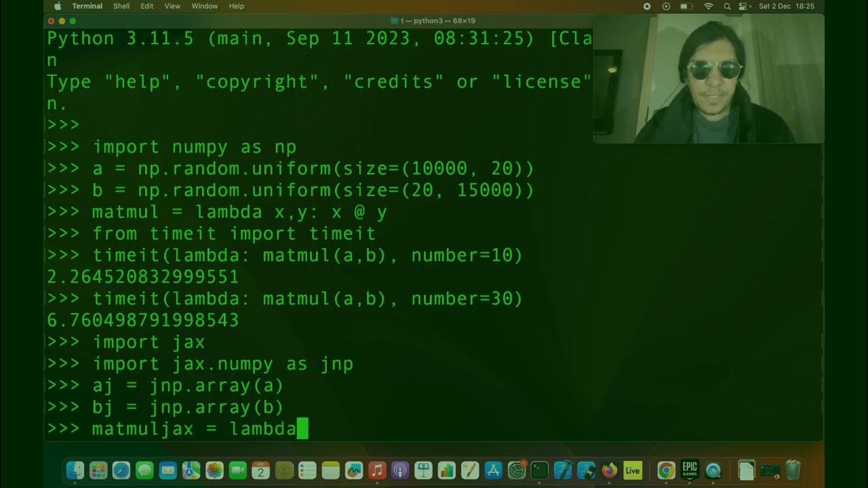Open QuickTime Player from the dock

(x=713, y=470)
